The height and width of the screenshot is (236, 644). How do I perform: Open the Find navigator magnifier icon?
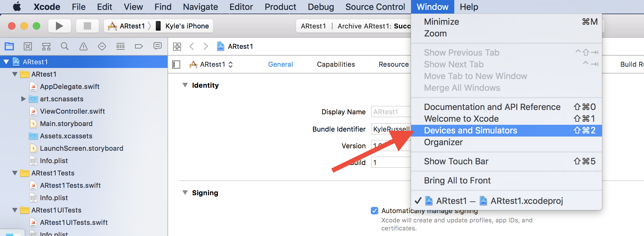pyautogui.click(x=65, y=46)
